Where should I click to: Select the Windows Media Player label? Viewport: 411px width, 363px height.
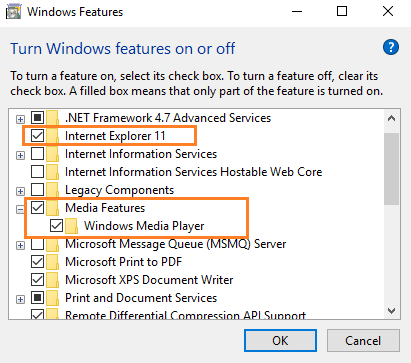144,226
